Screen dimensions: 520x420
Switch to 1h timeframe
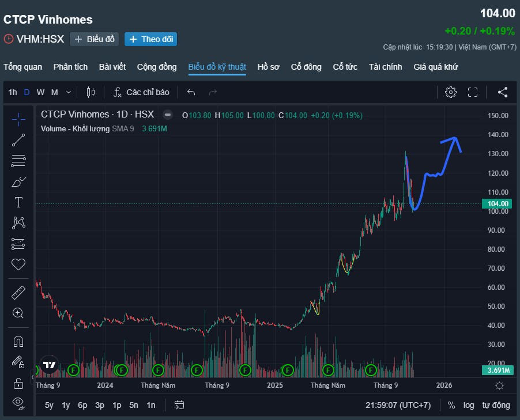pos(13,92)
